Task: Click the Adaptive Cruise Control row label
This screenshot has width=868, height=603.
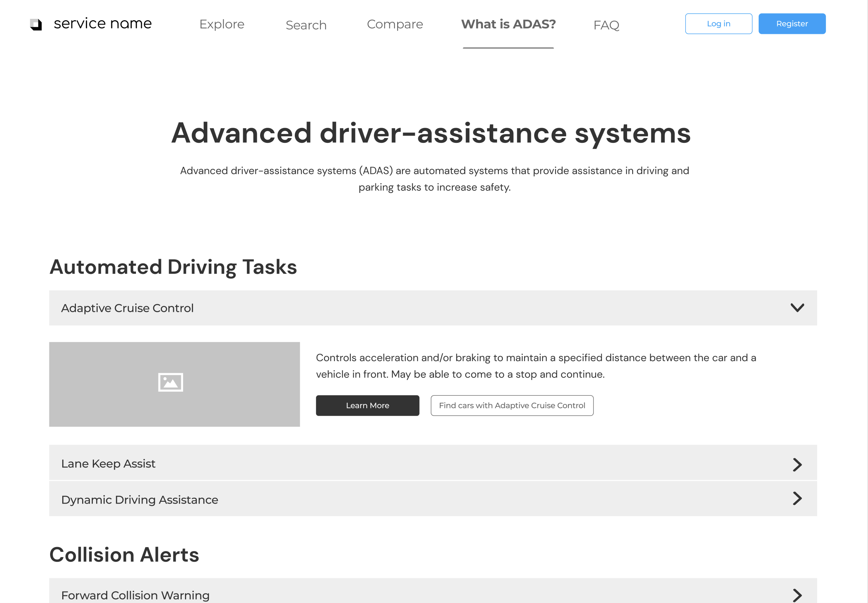Action: (x=127, y=308)
